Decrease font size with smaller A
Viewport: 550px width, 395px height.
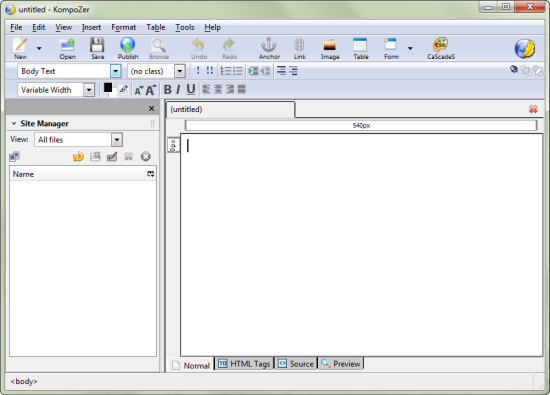(x=139, y=91)
